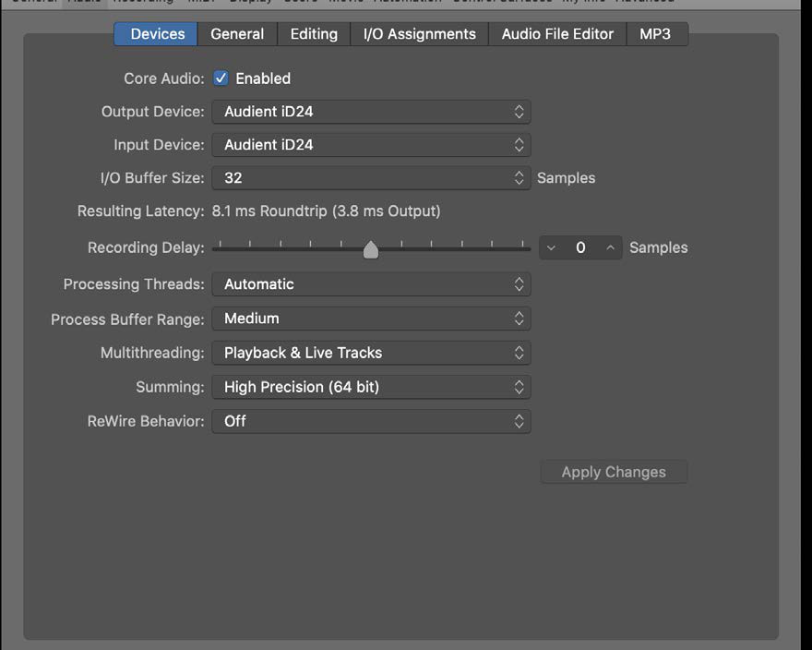Click the '8.1 ms Roundtrip (3.8 ms Output)' latency text
Image resolution: width=812 pixels, height=650 pixels.
pyautogui.click(x=327, y=211)
